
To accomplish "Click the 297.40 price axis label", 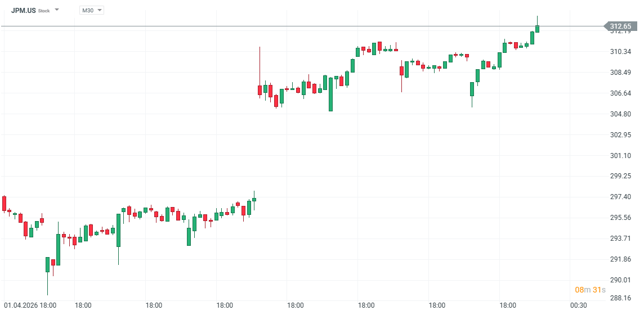I will pyautogui.click(x=620, y=197).
